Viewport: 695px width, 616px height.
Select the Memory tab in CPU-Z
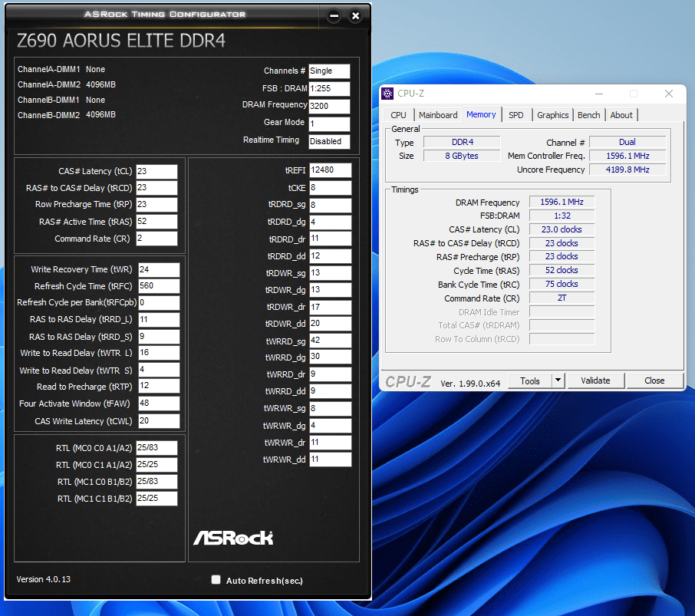[x=481, y=114]
